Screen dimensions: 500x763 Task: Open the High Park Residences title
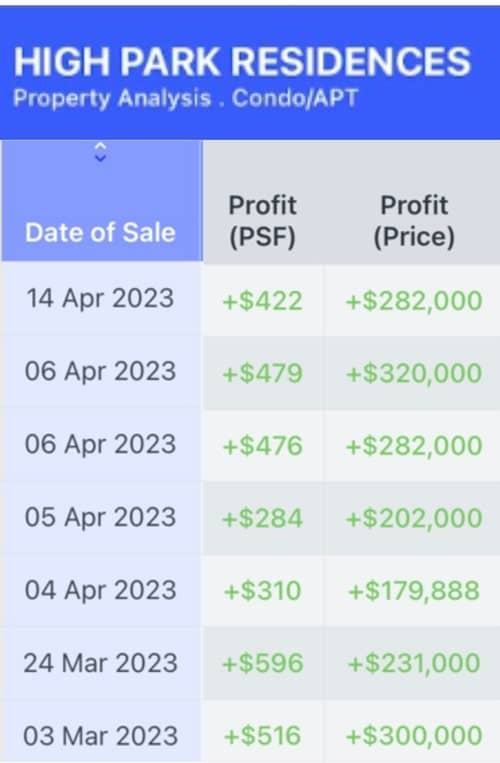[242, 62]
